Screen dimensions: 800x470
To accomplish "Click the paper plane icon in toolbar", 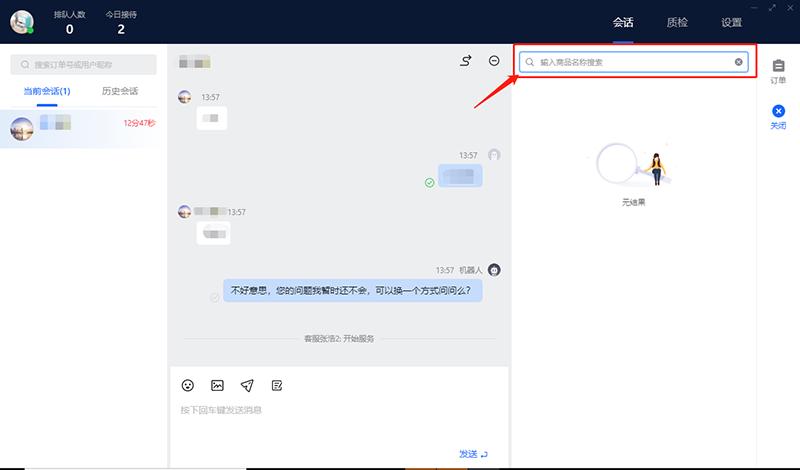I will click(x=247, y=386).
